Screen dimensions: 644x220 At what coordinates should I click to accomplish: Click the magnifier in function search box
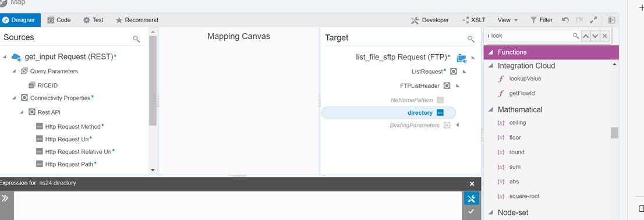[x=576, y=36]
